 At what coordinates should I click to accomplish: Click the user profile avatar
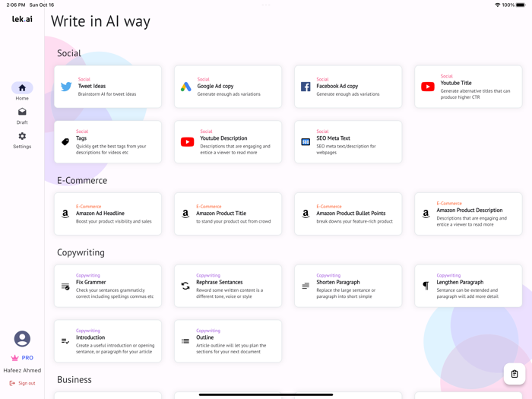(22, 339)
